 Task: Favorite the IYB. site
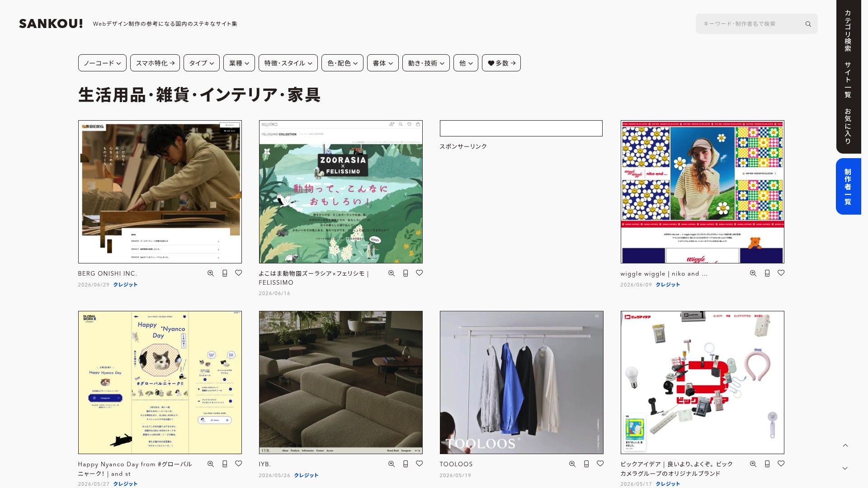point(420,464)
